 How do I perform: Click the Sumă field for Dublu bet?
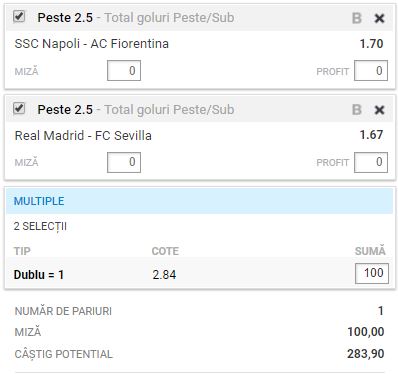(372, 273)
